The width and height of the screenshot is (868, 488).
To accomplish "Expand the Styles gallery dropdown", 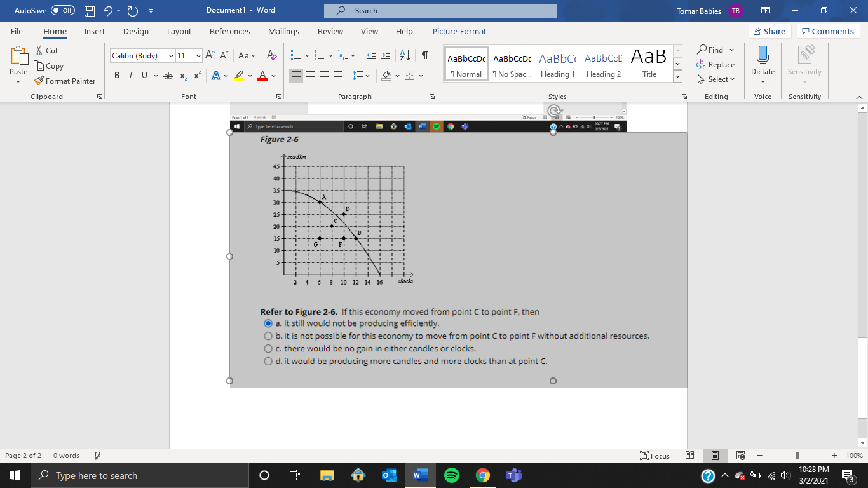I will (x=677, y=75).
